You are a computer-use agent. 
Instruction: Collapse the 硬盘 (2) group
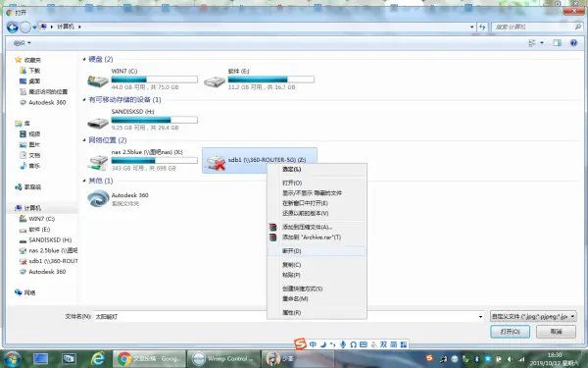[x=84, y=59]
